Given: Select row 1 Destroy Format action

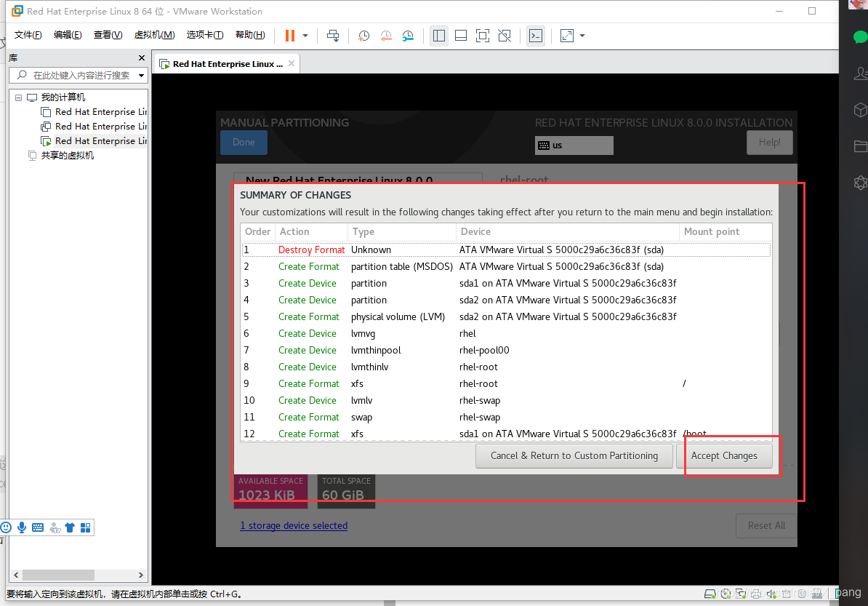Looking at the screenshot, I should click(505, 250).
